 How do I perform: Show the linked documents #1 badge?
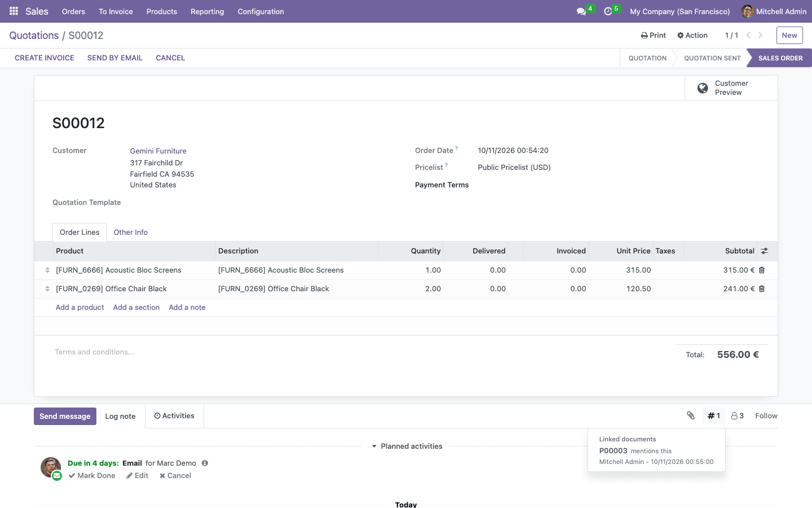click(714, 416)
